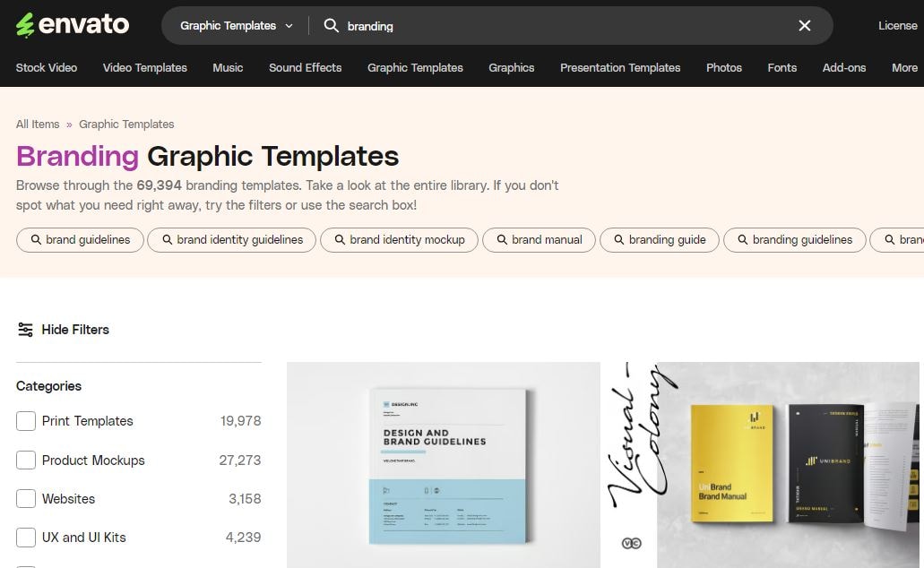924x568 pixels.
Task: Enable the UX and UI Kits checkbox
Action: (x=26, y=538)
